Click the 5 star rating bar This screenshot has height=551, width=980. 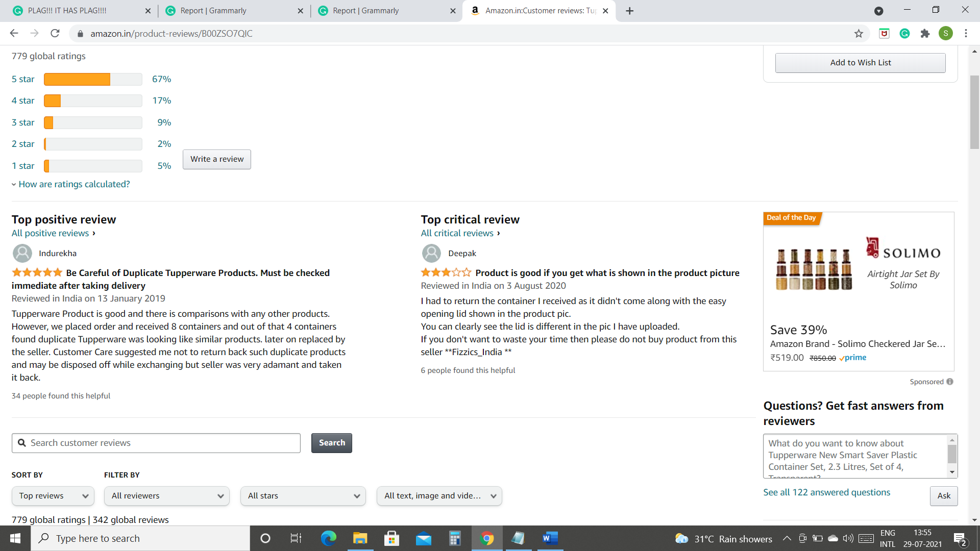click(x=93, y=79)
